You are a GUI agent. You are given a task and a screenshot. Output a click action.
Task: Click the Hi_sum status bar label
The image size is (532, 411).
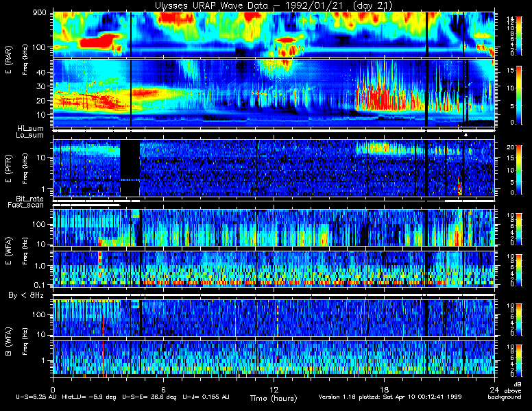[31, 129]
